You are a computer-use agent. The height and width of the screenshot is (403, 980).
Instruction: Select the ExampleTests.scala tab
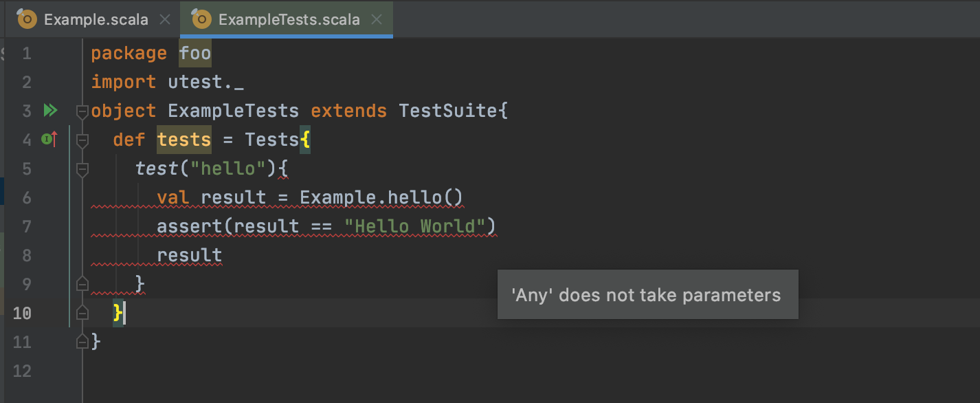pos(289,19)
